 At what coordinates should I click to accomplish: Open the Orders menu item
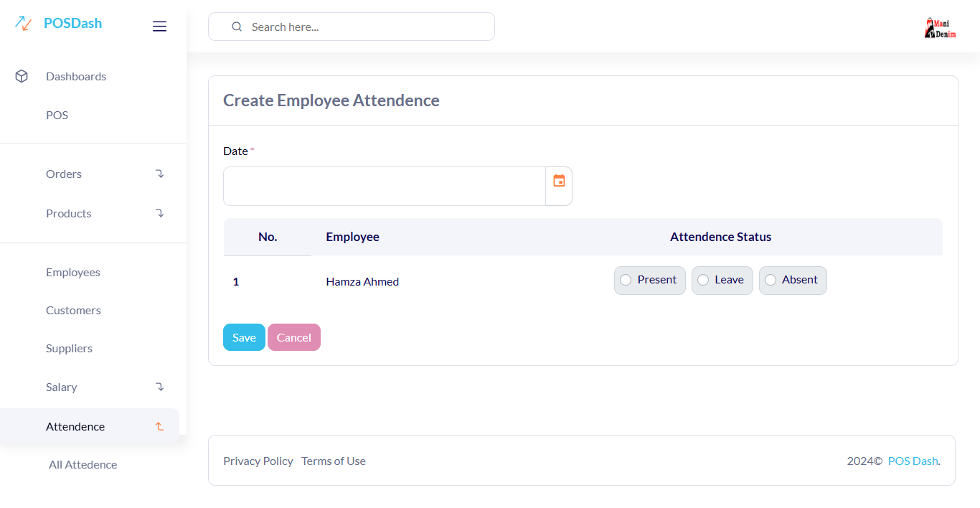point(64,174)
